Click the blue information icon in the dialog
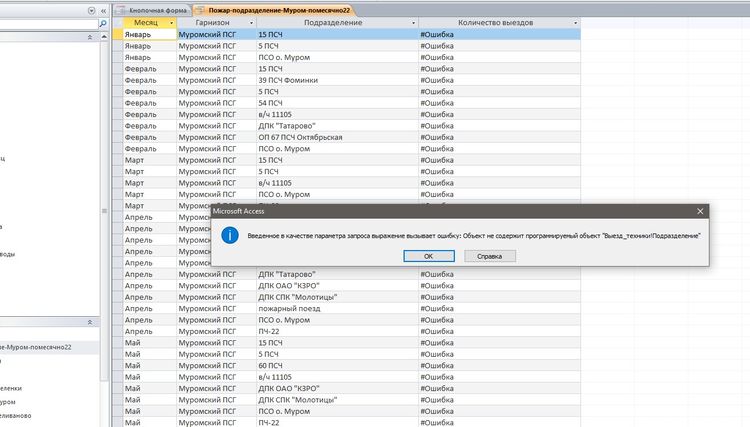750x427 pixels. pyautogui.click(x=230, y=235)
